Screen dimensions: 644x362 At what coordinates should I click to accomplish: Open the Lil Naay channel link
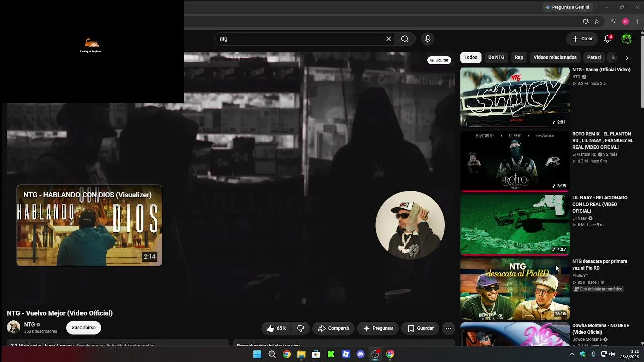pos(580,218)
